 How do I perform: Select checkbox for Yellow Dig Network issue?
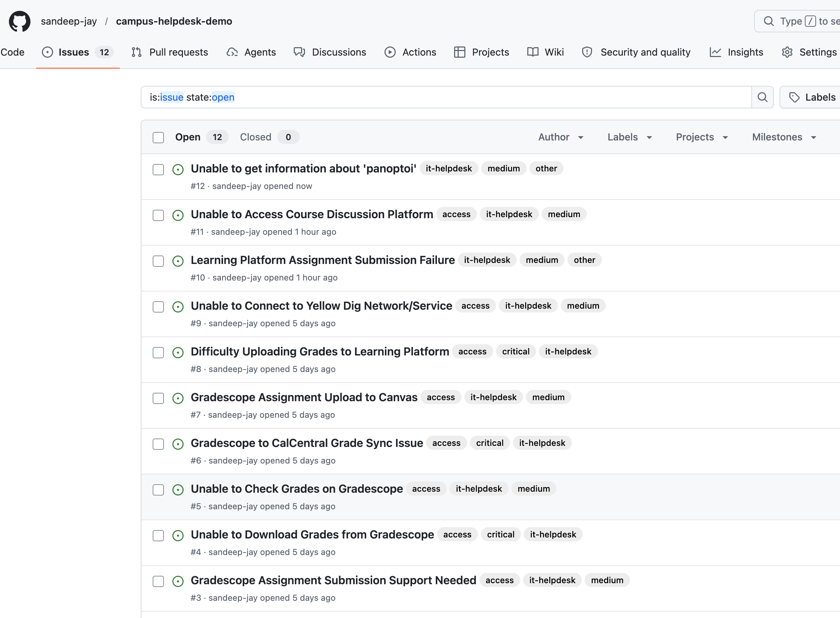coord(158,307)
